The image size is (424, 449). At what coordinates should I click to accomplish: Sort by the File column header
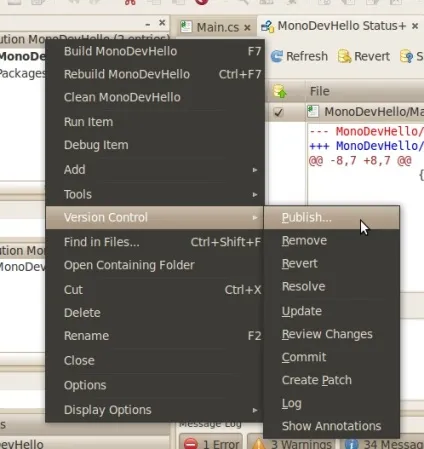pyautogui.click(x=365, y=91)
